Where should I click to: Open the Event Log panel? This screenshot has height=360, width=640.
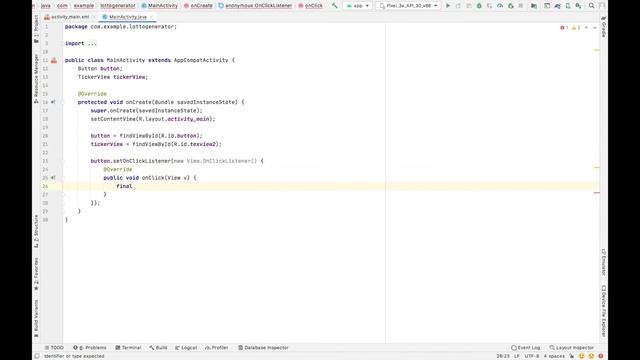click(x=526, y=348)
